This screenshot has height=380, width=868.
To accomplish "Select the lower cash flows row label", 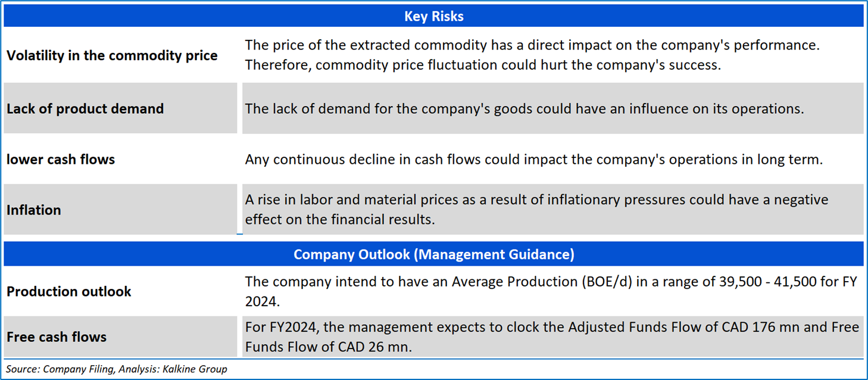I will point(61,160).
